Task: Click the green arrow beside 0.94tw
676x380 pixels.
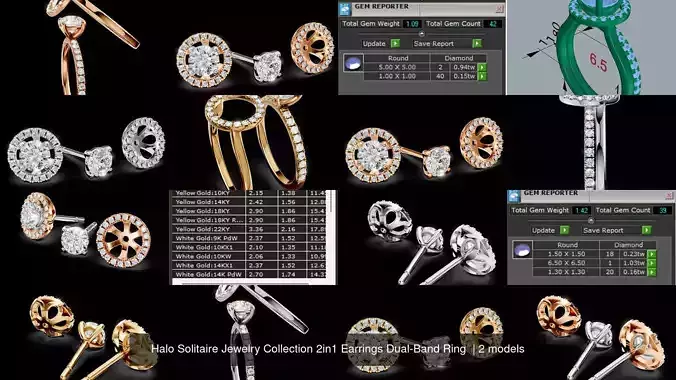Action: tap(482, 67)
